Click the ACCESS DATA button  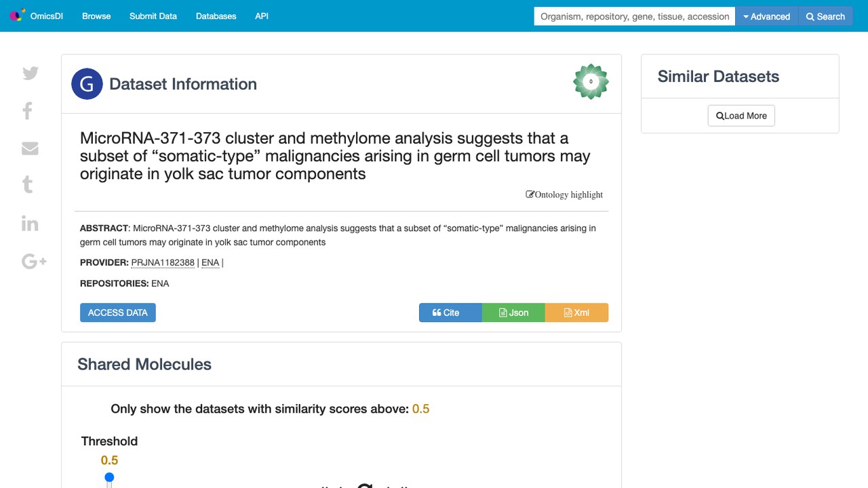[x=118, y=312]
